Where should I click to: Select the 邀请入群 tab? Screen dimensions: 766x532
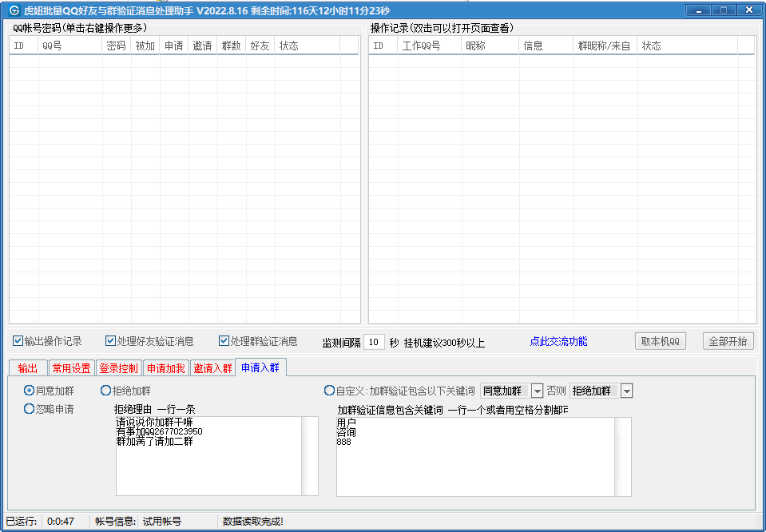(213, 368)
